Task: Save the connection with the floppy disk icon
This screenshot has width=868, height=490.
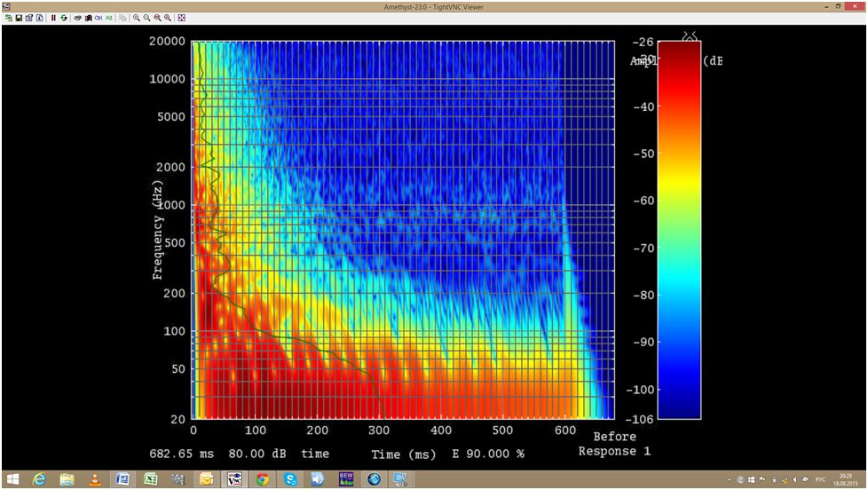Action: click(19, 18)
